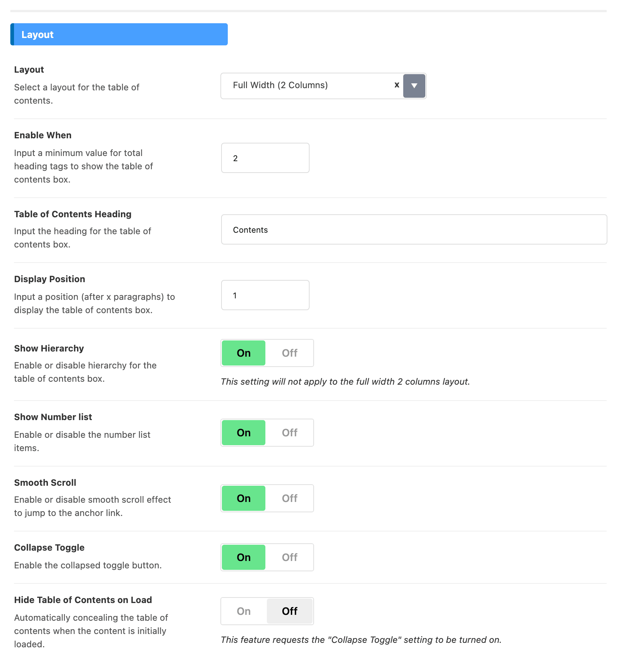Turn Show Hierarchy off
Viewport: 617px width, 672px height.
pos(290,353)
